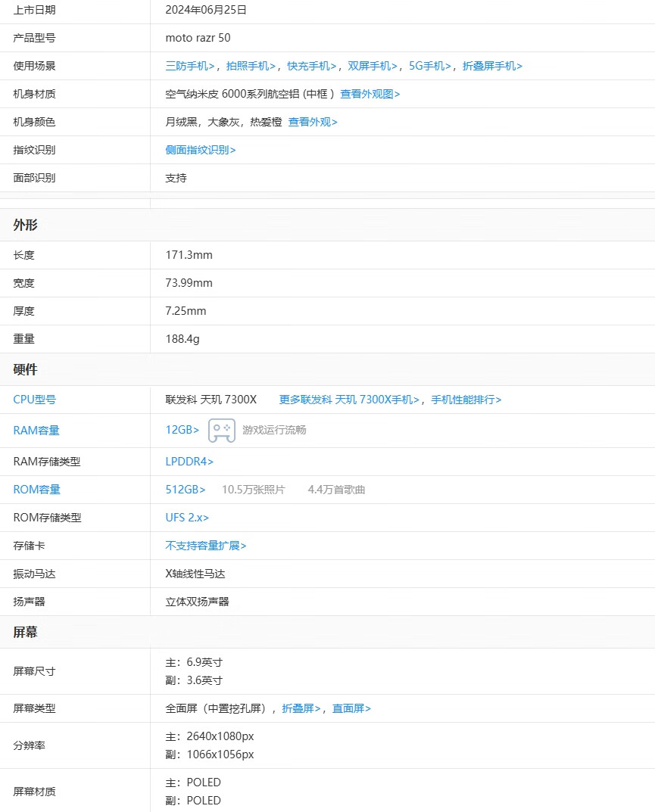This screenshot has height=812, width=655.
Task: Open the 三防手机 category link
Action: tap(186, 66)
